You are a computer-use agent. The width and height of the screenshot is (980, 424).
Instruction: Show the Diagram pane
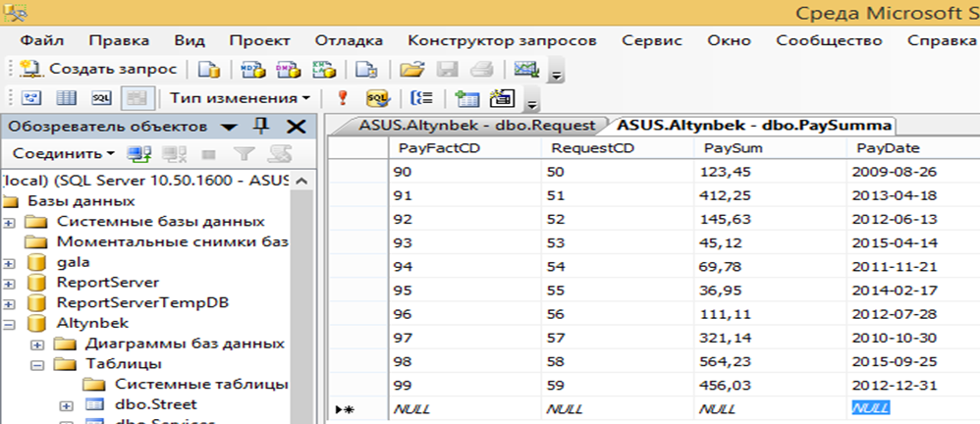[31, 98]
